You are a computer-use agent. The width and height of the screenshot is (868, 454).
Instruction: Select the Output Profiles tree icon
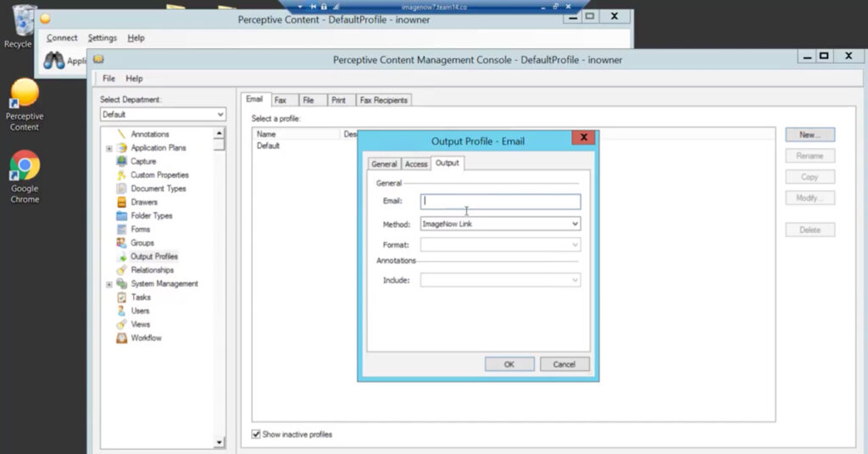(122, 256)
